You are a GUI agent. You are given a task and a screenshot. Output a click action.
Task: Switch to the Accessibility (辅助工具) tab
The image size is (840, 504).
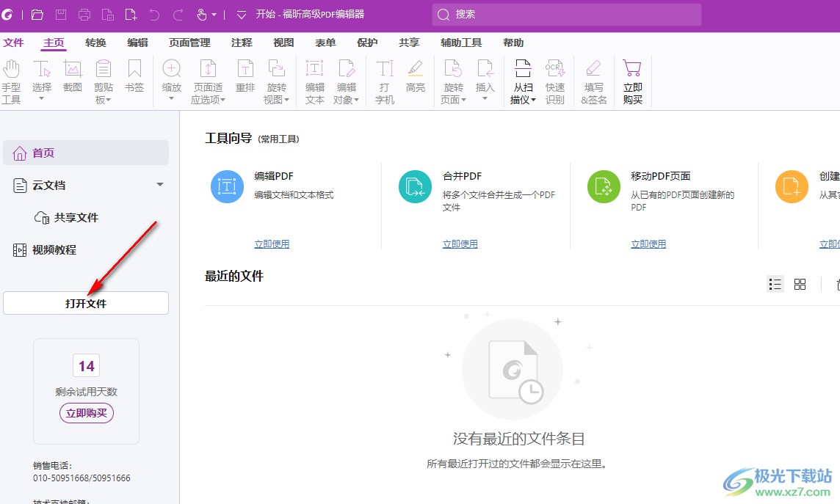pos(461,43)
